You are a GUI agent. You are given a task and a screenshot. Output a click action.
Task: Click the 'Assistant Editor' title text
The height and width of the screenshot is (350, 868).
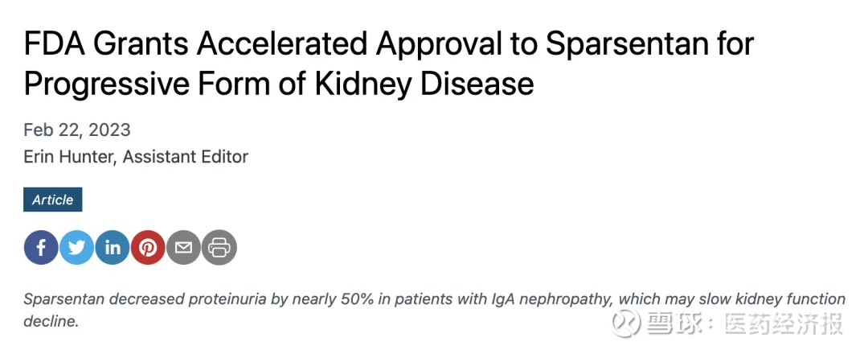[x=187, y=156]
